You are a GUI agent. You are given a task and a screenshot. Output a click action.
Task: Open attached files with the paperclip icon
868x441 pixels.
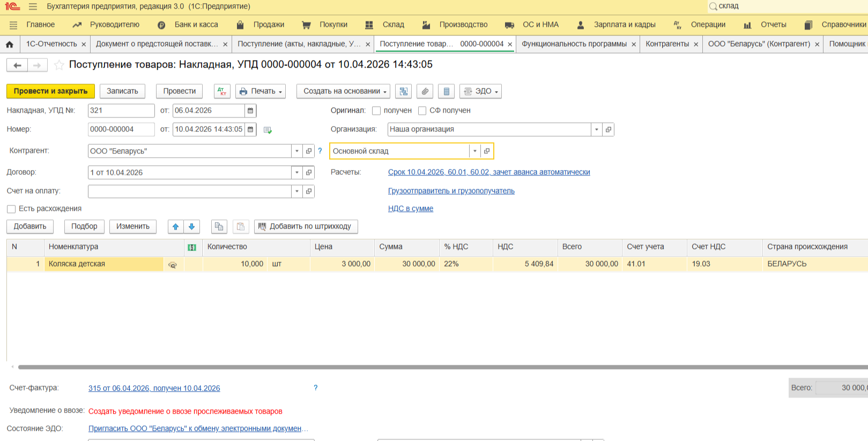click(425, 91)
